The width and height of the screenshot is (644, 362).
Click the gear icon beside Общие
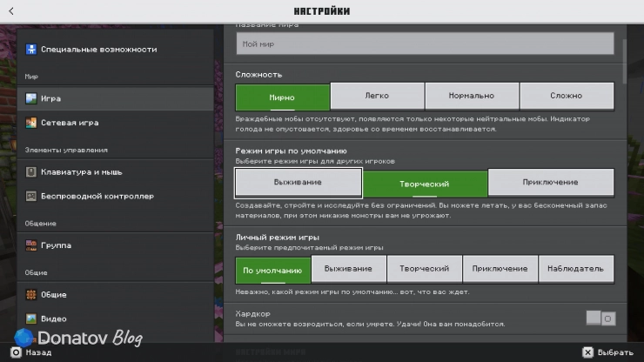click(30, 295)
